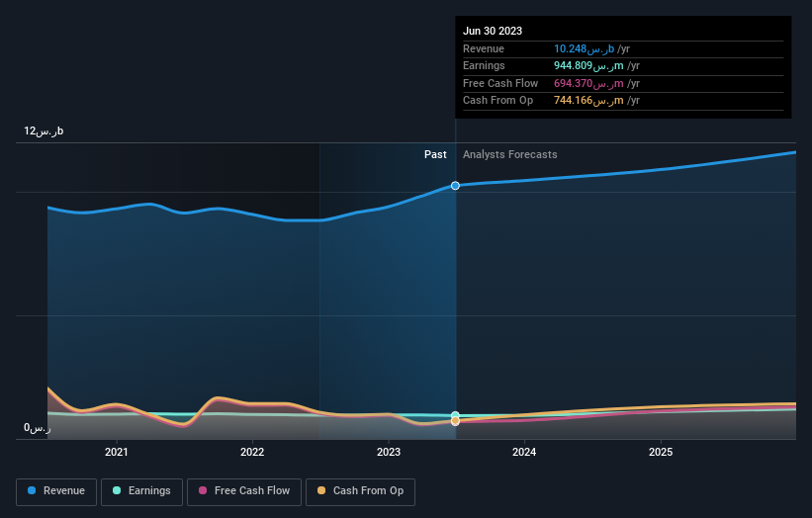Click the 'Analysts Forecasts' label
Screen dimensions: 812x518
tap(510, 155)
